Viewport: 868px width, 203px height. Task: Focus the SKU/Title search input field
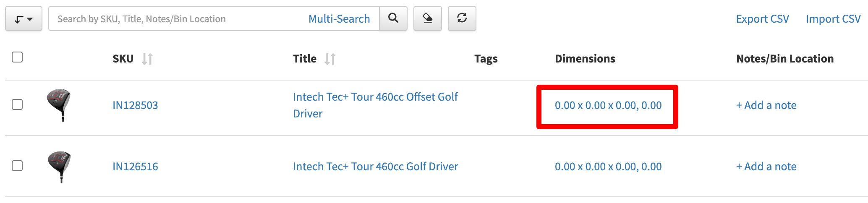tap(176, 19)
